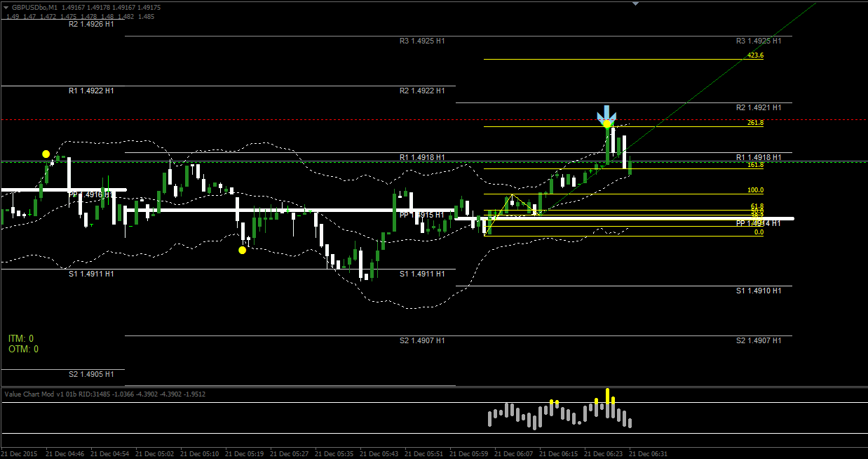This screenshot has height=459, width=868.
Task: Select the yellow dot below the 05:19 candle
Action: [x=242, y=250]
